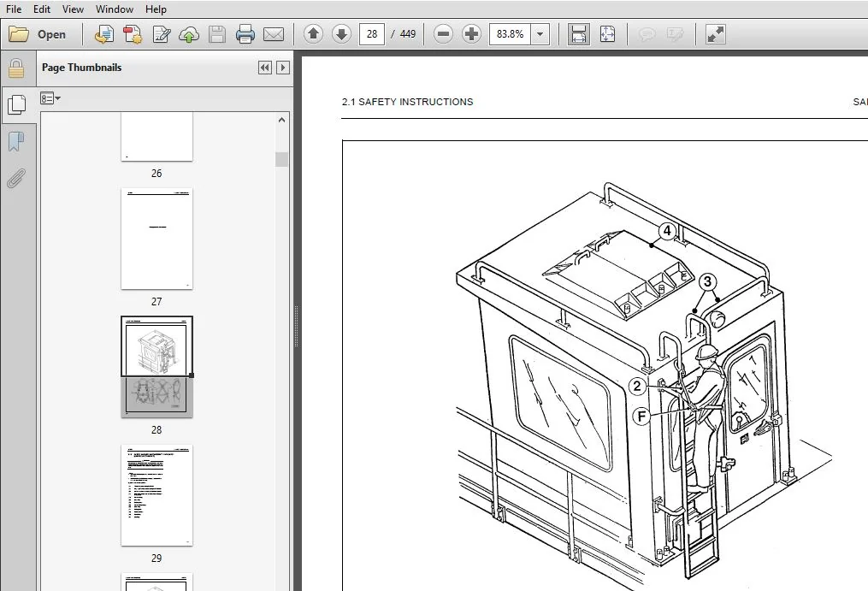
Task: Open the Attachments paperclip panel
Action: [16, 179]
